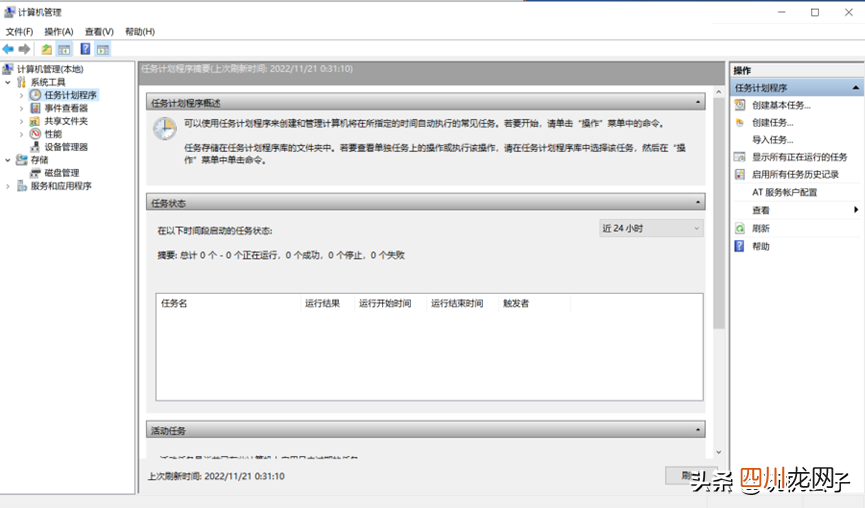Click the 服务和应用程序 icon in tree

tap(22, 186)
